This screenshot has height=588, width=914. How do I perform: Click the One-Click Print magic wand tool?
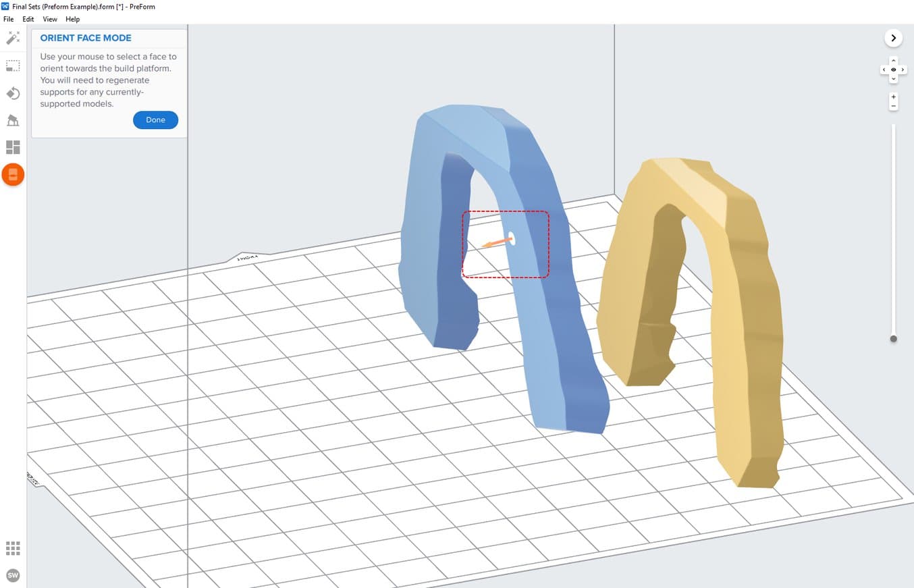(x=13, y=38)
